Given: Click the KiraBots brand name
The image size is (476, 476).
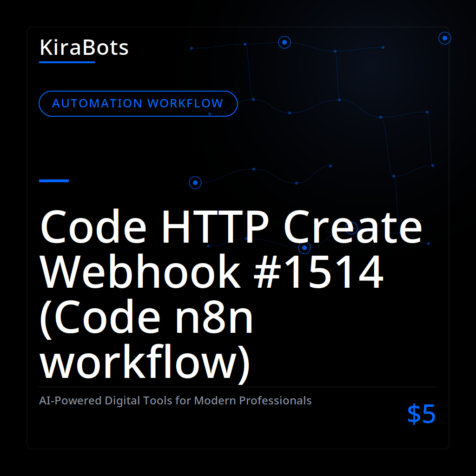Looking at the screenshot, I should [x=84, y=47].
